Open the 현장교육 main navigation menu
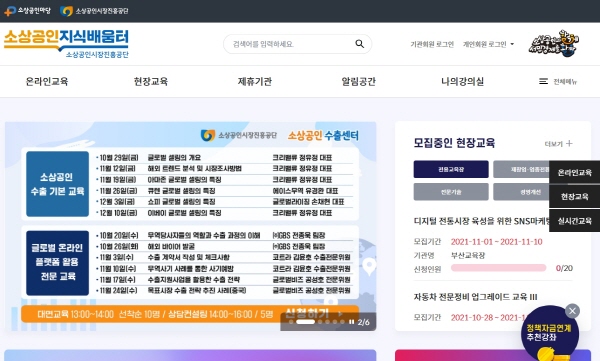This screenshot has width=600, height=361. click(151, 81)
